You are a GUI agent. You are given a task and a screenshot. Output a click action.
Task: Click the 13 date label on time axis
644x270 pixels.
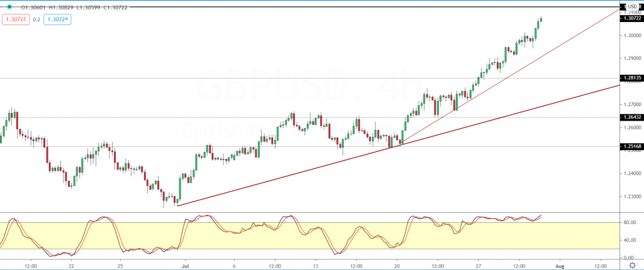point(316,266)
